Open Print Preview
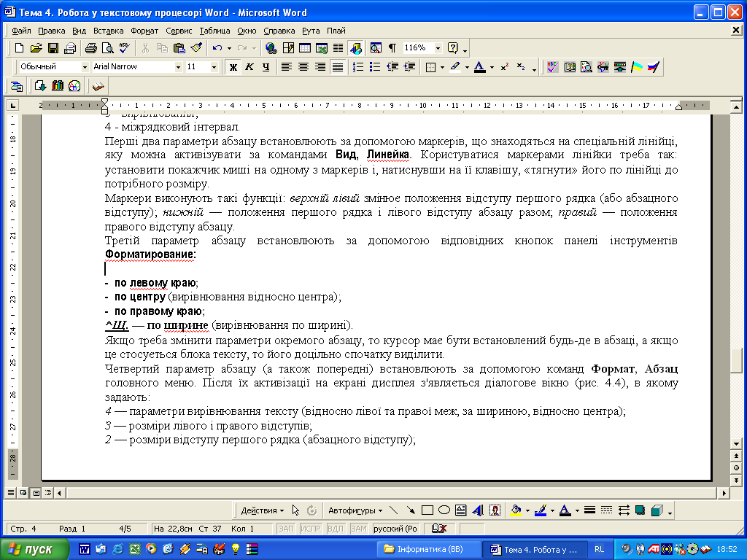This screenshot has height=560, width=747. point(108,48)
